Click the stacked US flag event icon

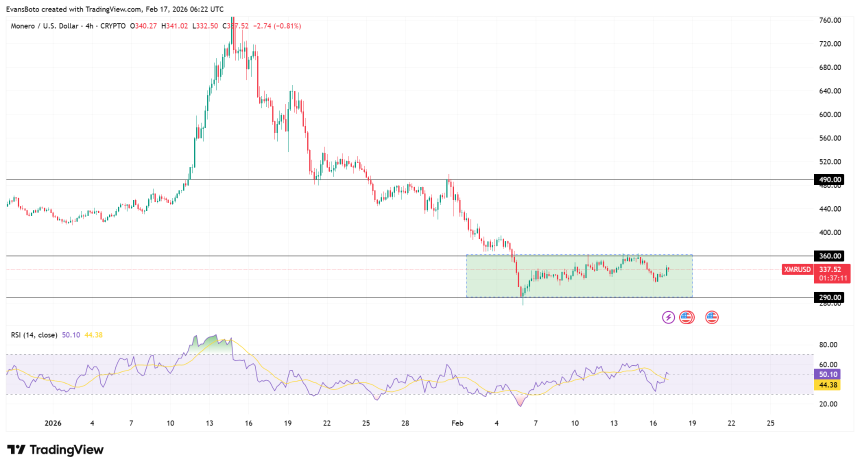[686, 317]
